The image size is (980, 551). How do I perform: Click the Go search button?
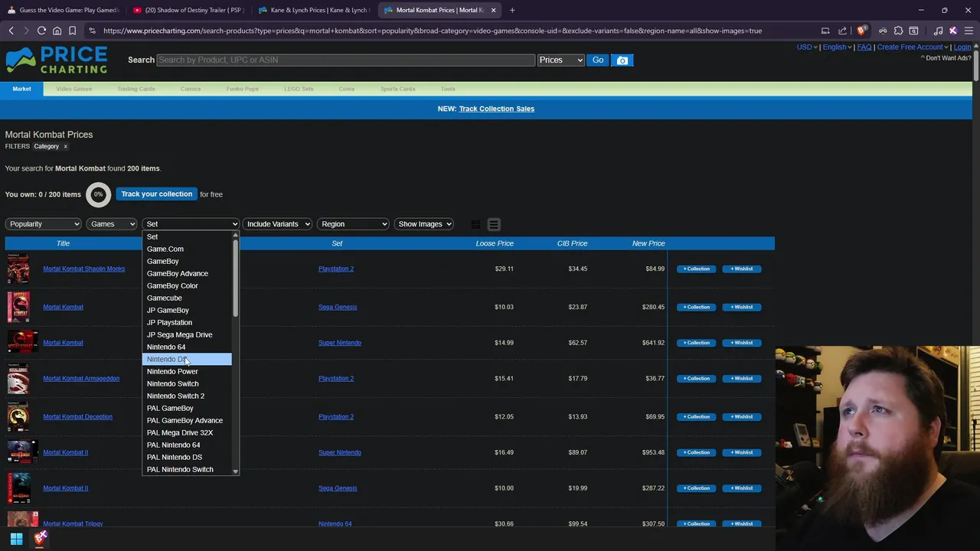click(598, 60)
